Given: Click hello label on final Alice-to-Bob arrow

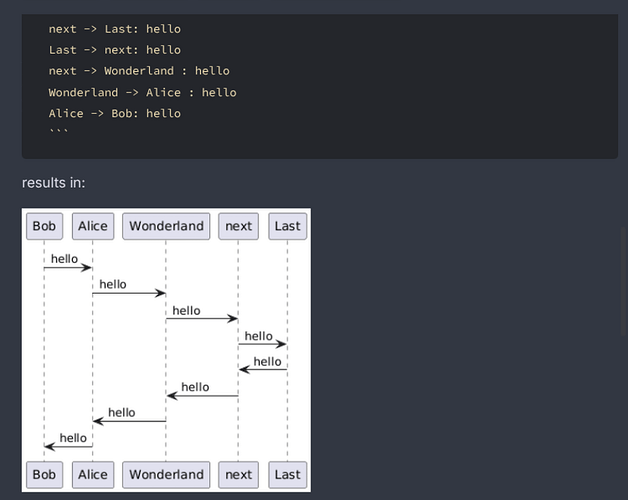Looking at the screenshot, I should point(73,437).
